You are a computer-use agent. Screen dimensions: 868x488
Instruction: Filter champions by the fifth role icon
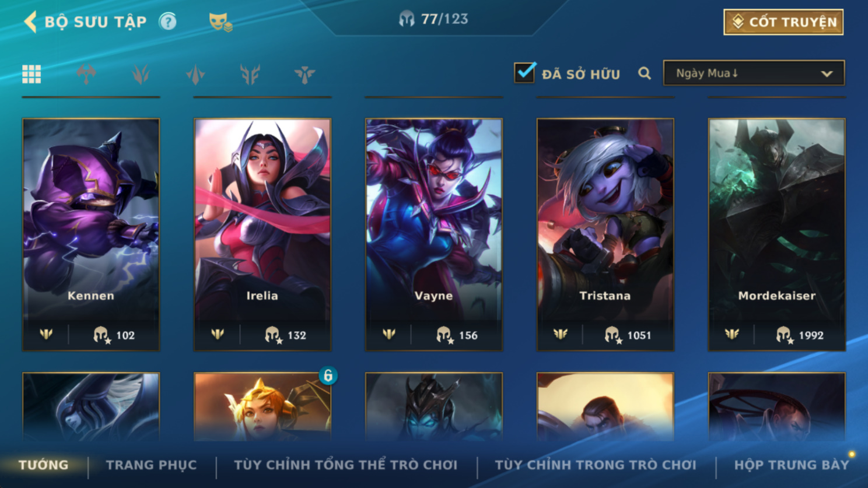(x=304, y=74)
